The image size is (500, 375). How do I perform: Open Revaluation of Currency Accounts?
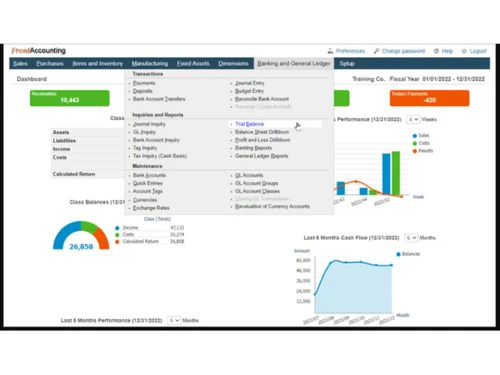click(272, 207)
